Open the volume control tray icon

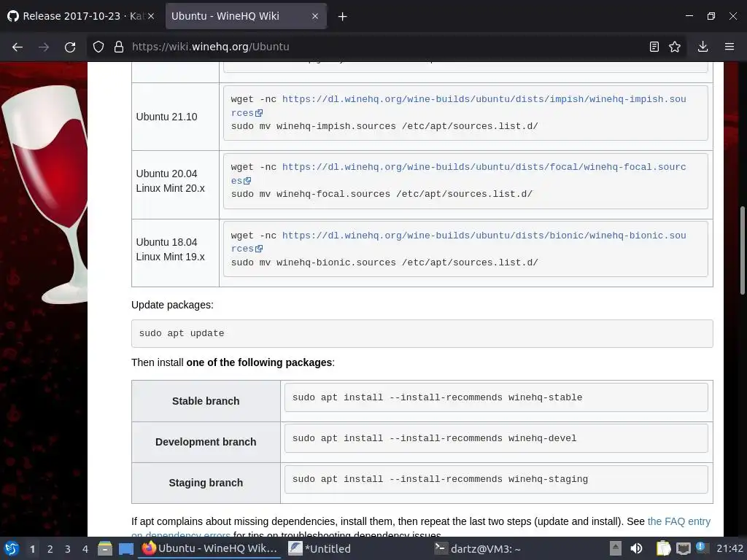coord(636,548)
